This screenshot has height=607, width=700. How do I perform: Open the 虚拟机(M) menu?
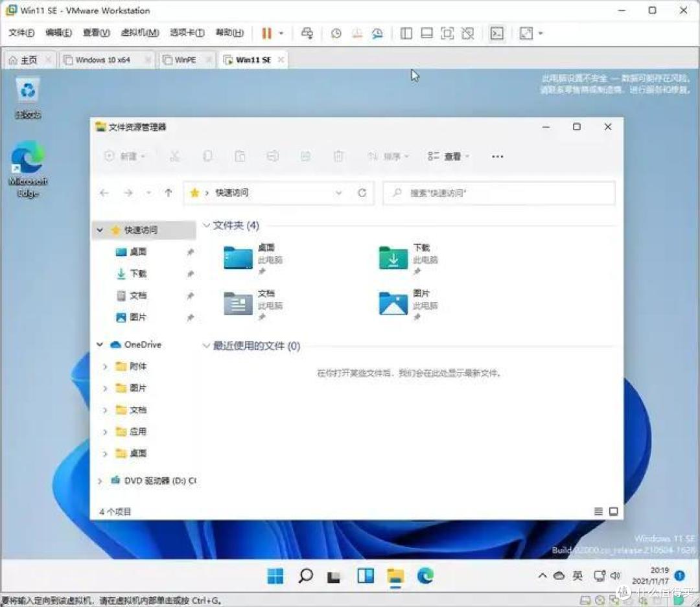coord(140,32)
